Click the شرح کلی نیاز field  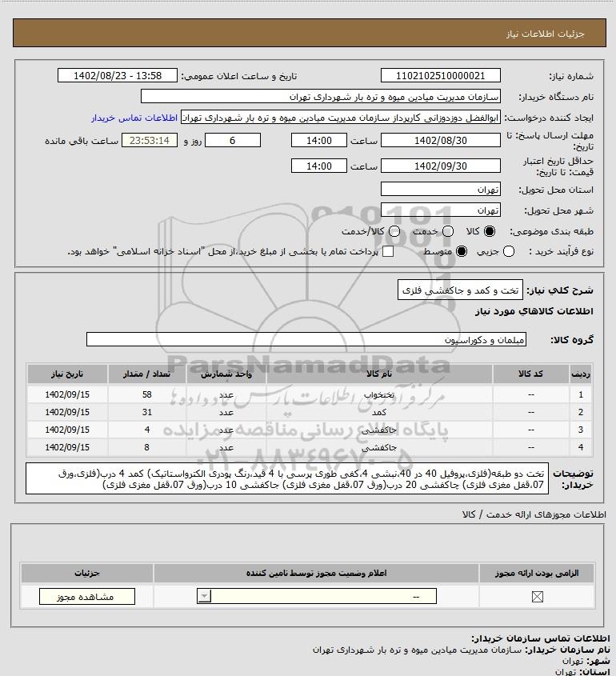coord(460,290)
